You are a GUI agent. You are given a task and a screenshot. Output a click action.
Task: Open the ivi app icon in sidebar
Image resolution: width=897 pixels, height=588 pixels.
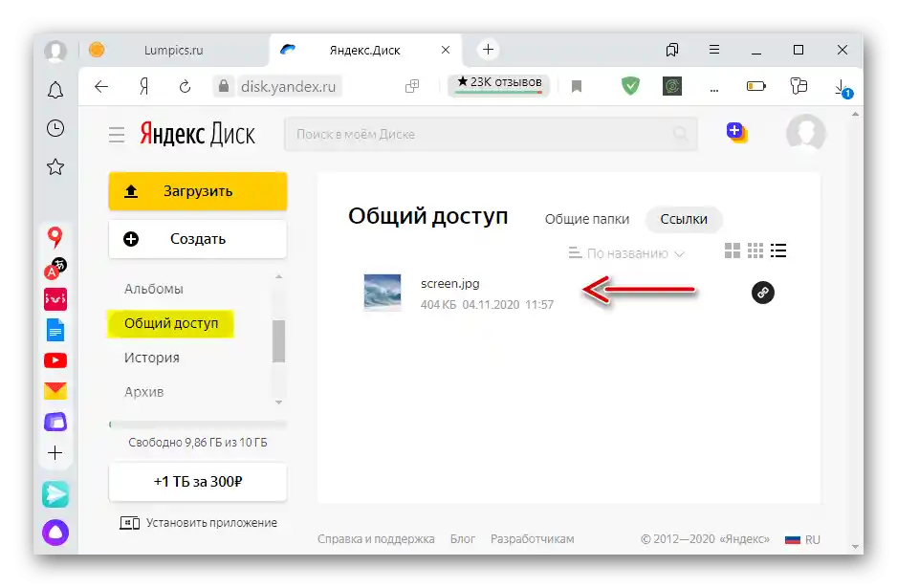tap(55, 299)
